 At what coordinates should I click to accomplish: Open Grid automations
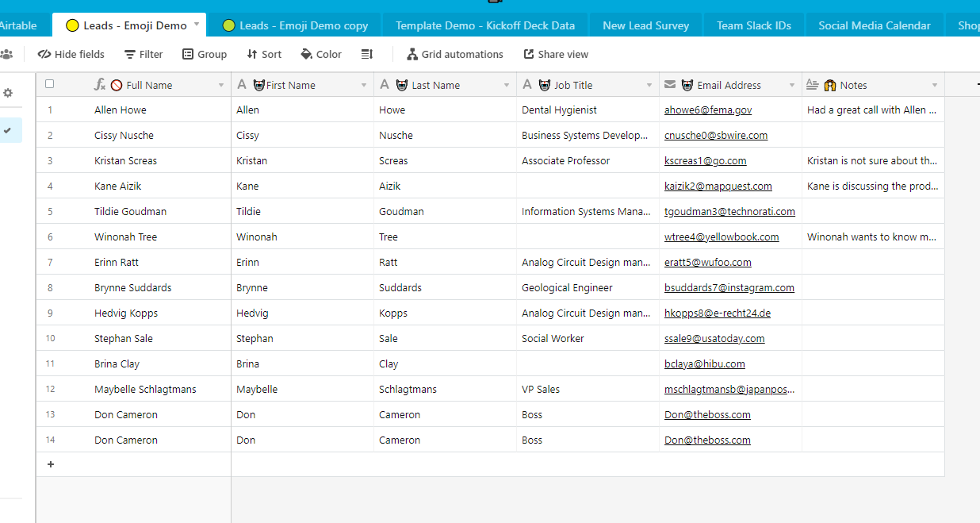tap(455, 54)
